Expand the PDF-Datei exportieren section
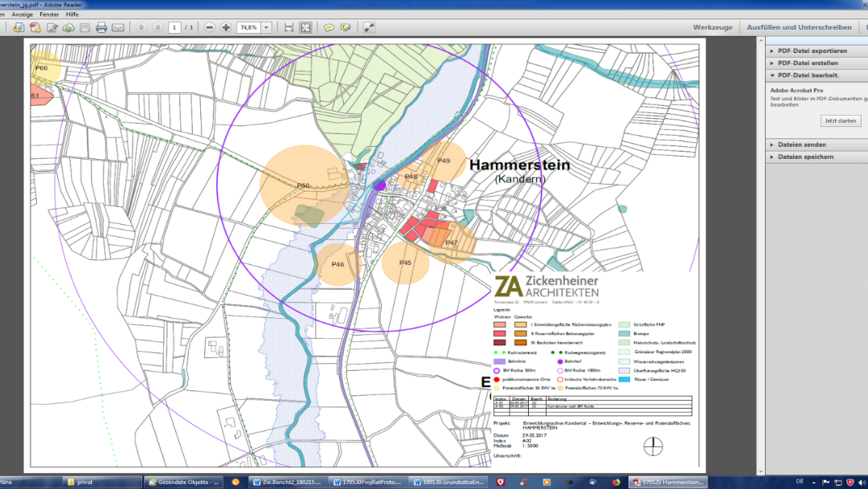The image size is (868, 489). click(812, 51)
